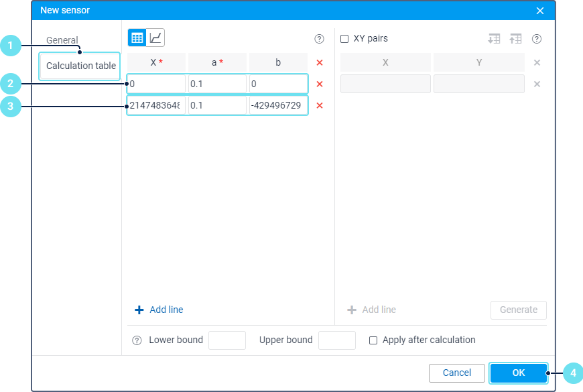Close the New sensor dialog

540,11
